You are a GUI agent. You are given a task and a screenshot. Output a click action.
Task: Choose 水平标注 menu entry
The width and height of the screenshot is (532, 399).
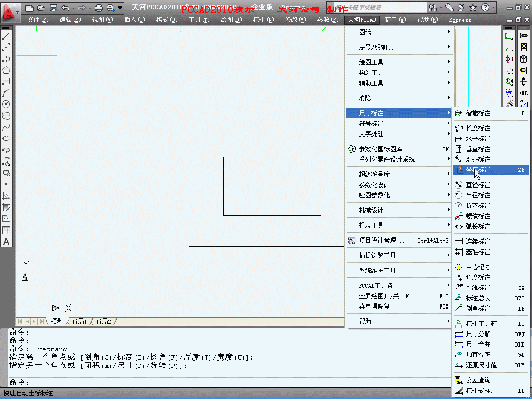(491, 139)
